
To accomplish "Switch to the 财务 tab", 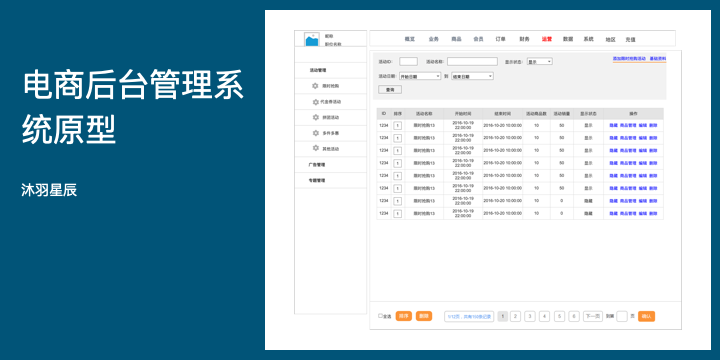I will pos(524,39).
